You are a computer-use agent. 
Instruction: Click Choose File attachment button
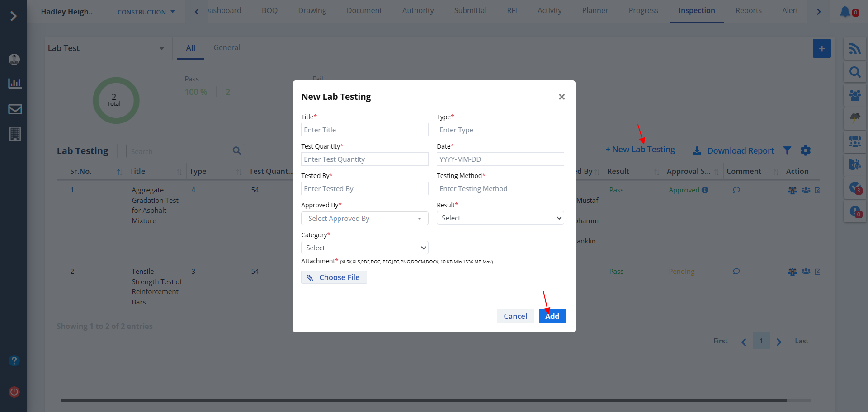334,277
